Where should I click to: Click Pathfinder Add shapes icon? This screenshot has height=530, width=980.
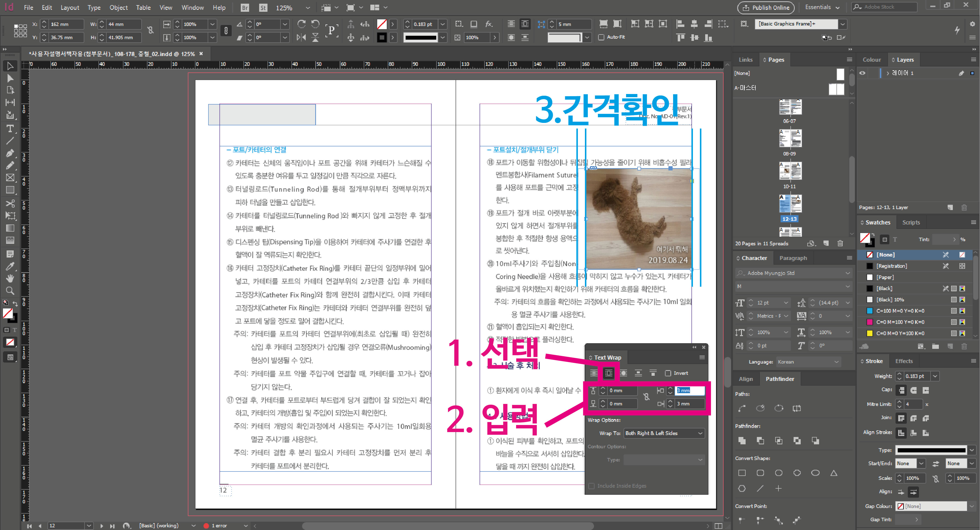pyautogui.click(x=742, y=441)
